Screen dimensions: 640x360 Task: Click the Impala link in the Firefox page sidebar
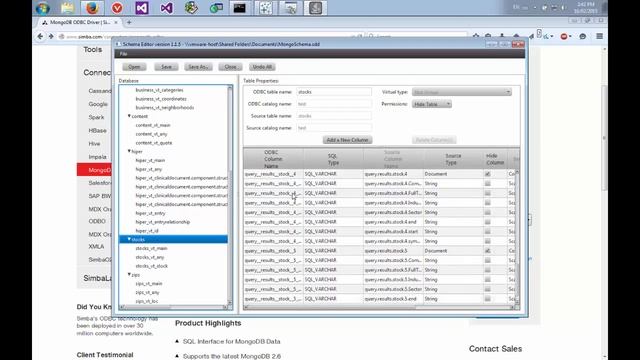pos(98,157)
